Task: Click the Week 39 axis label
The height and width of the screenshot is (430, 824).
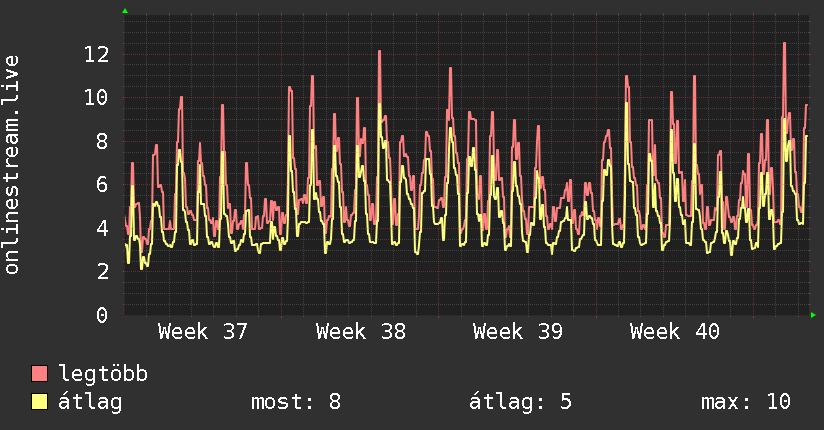Action: point(518,332)
